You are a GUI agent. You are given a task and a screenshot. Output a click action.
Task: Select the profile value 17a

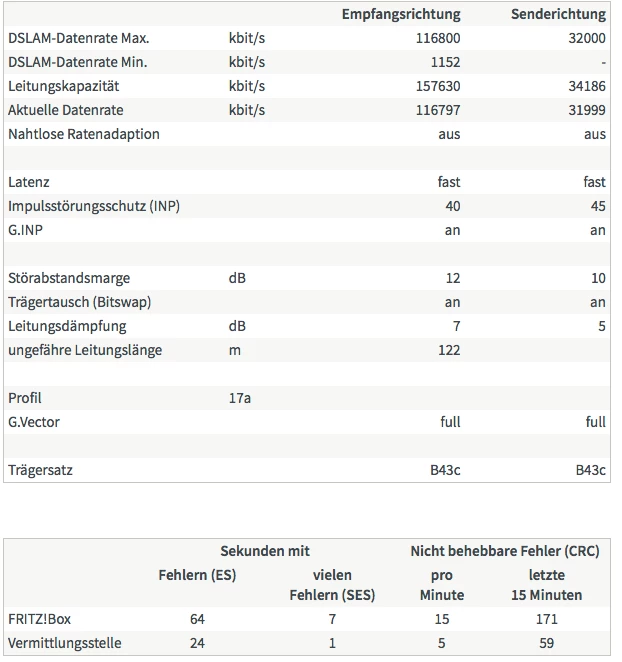(239, 398)
